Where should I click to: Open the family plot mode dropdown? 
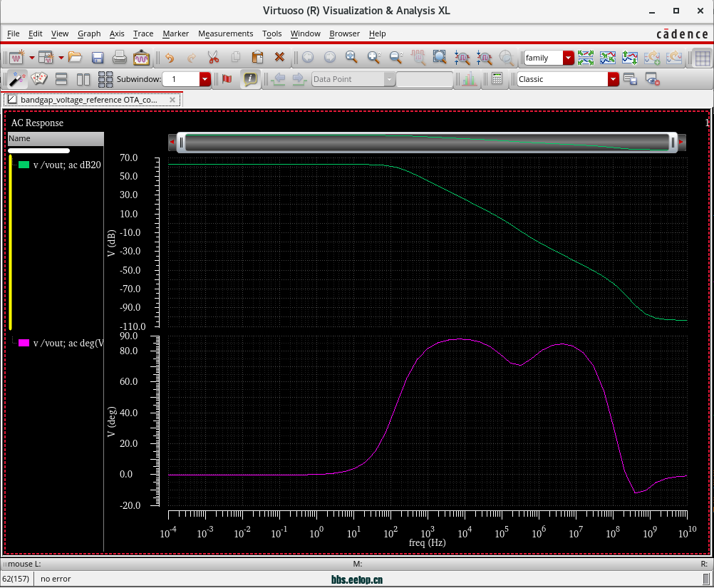[x=569, y=58]
